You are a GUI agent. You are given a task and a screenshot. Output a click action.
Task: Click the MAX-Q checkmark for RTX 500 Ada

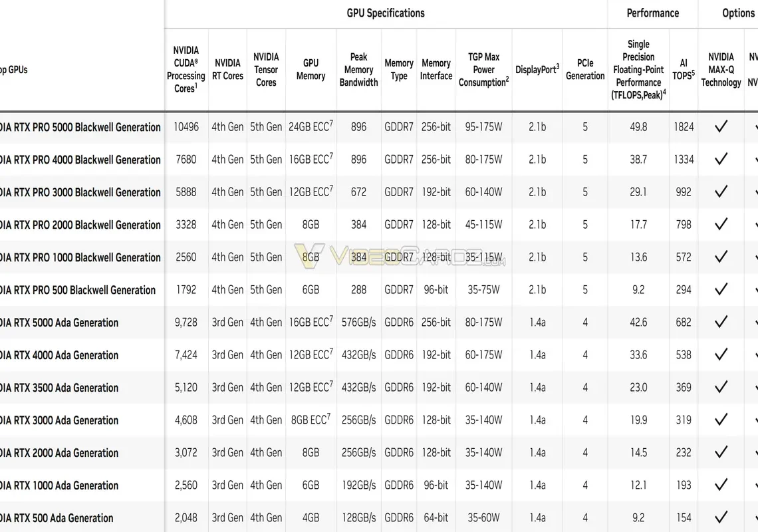tap(721, 517)
